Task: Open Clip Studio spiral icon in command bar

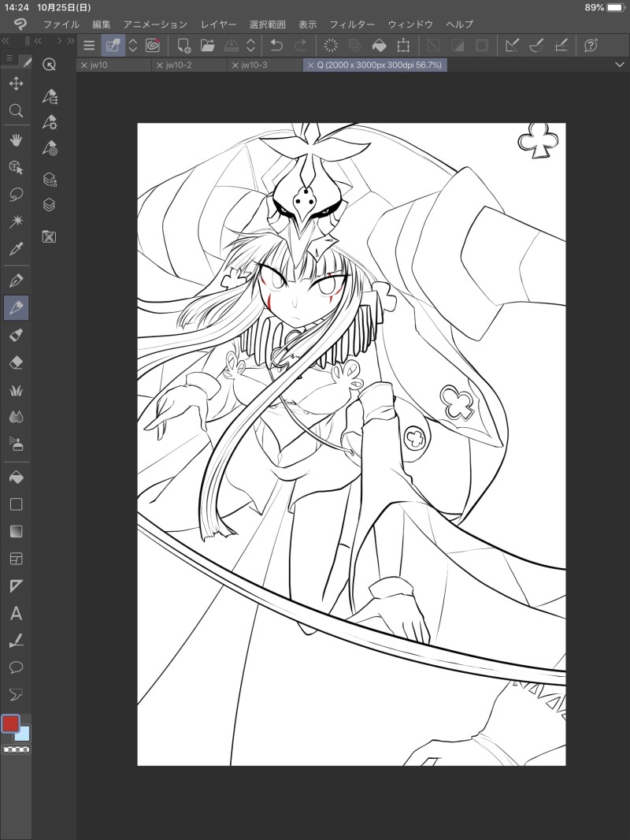Action: point(153,46)
